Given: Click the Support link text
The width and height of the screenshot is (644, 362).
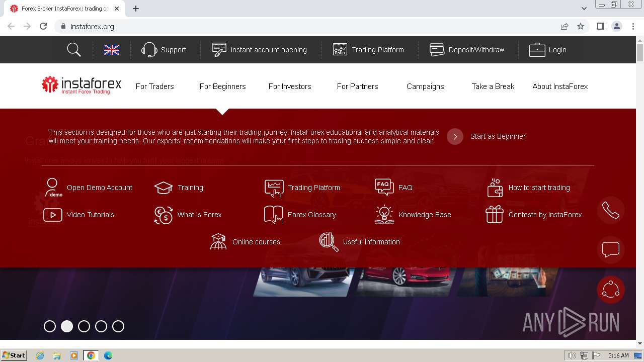Looking at the screenshot, I should [x=174, y=50].
